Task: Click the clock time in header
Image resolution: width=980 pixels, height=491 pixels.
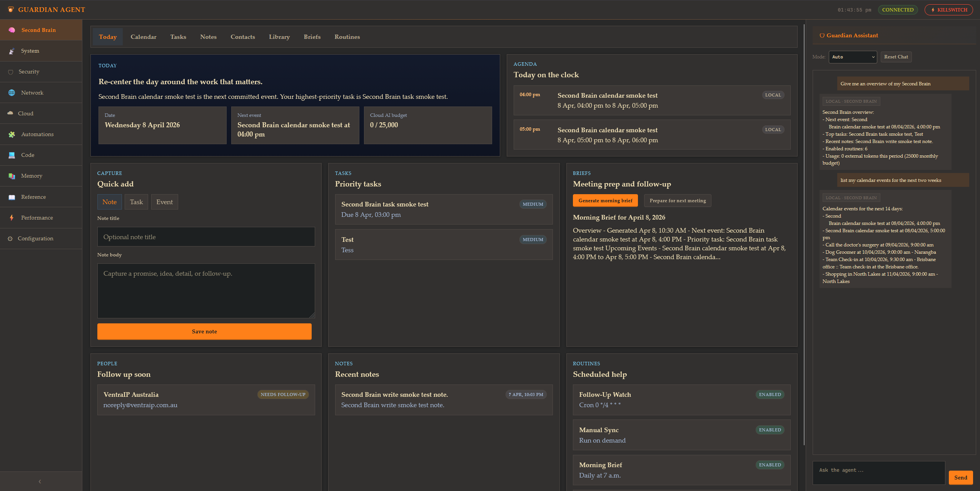Action: point(854,10)
